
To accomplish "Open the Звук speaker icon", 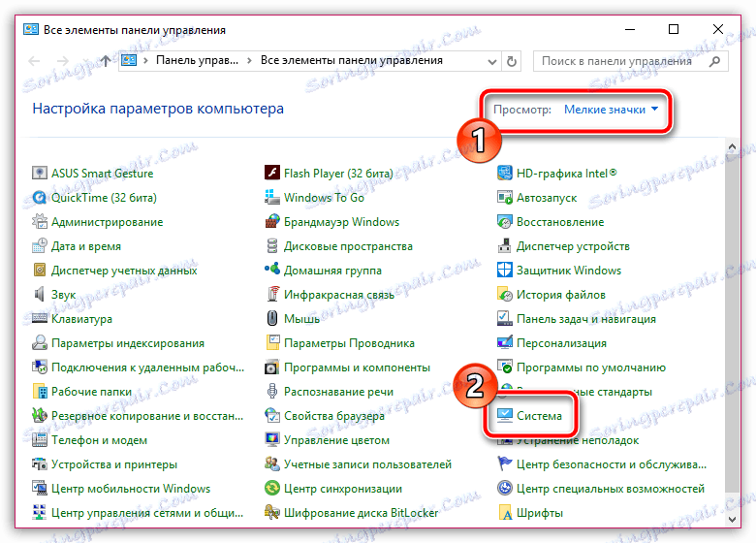I will [39, 294].
